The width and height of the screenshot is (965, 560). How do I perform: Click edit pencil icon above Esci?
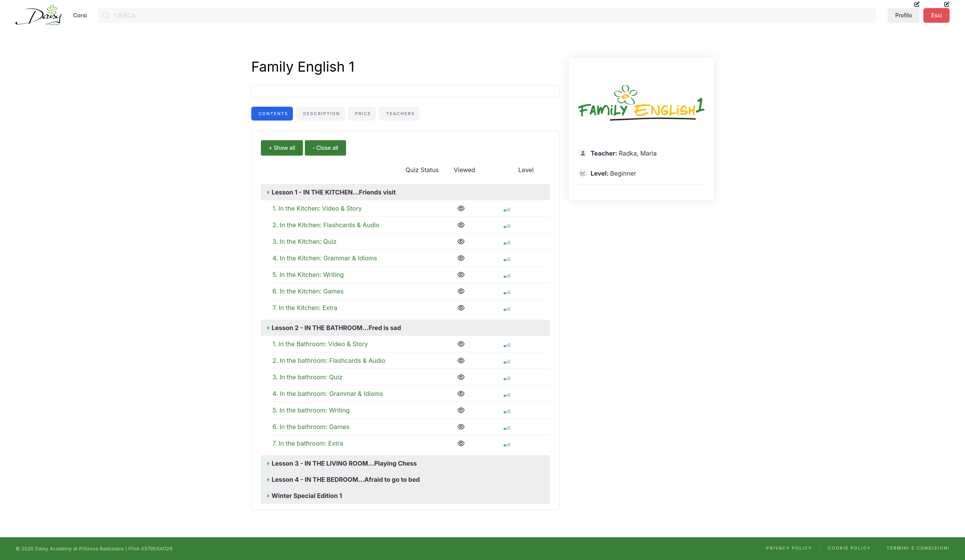pos(947,4)
